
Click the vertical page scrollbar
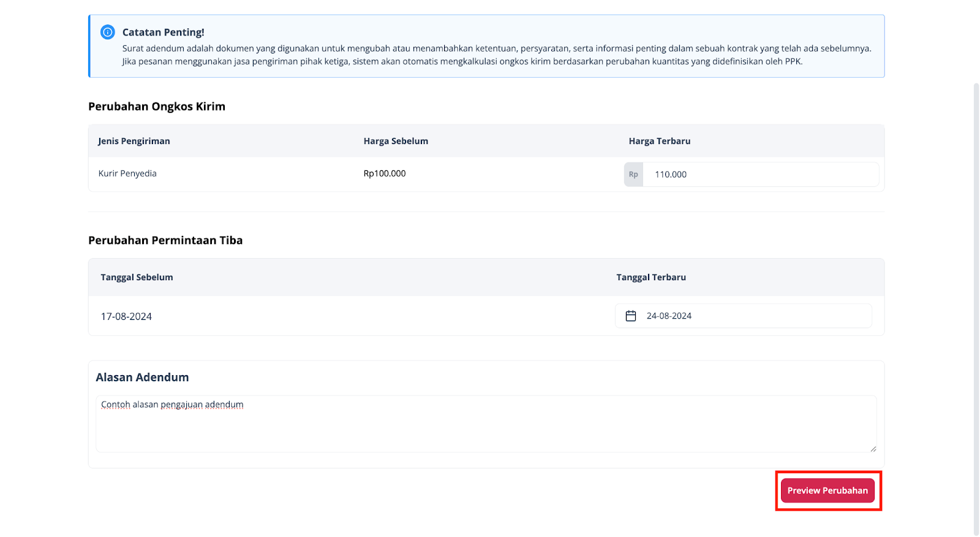pyautogui.click(x=976, y=307)
